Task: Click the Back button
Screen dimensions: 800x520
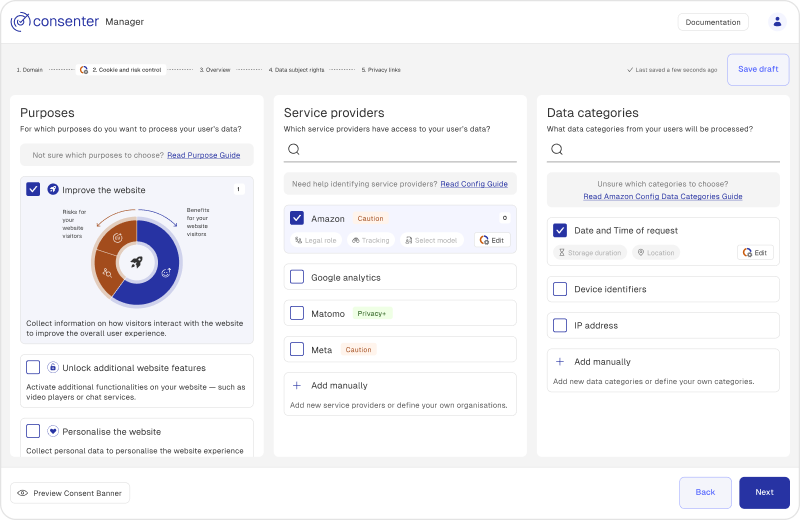Action: [705, 492]
